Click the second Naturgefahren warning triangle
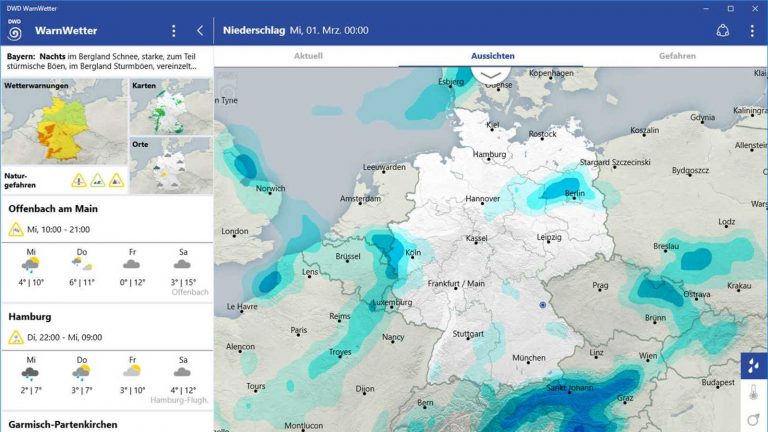The height and width of the screenshot is (432, 768). click(x=97, y=181)
